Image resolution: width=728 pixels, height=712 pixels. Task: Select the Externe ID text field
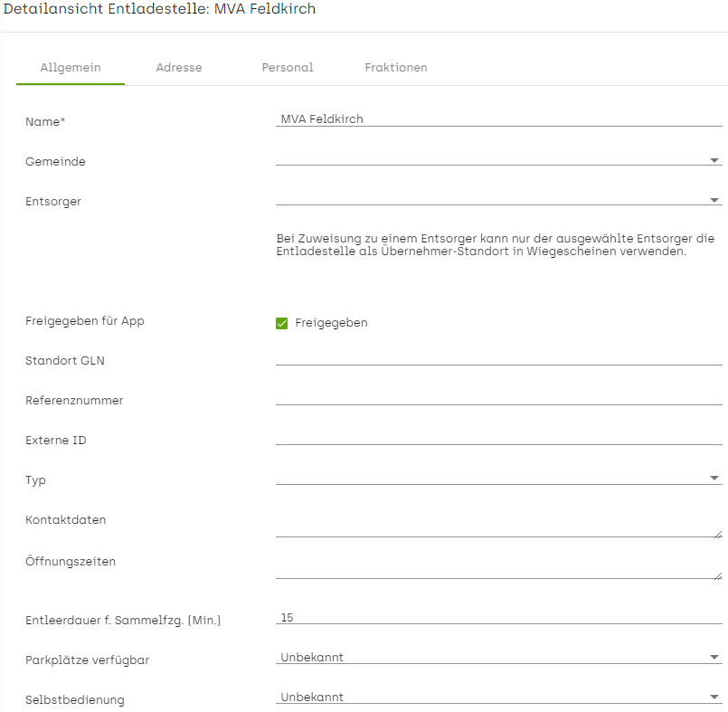499,439
